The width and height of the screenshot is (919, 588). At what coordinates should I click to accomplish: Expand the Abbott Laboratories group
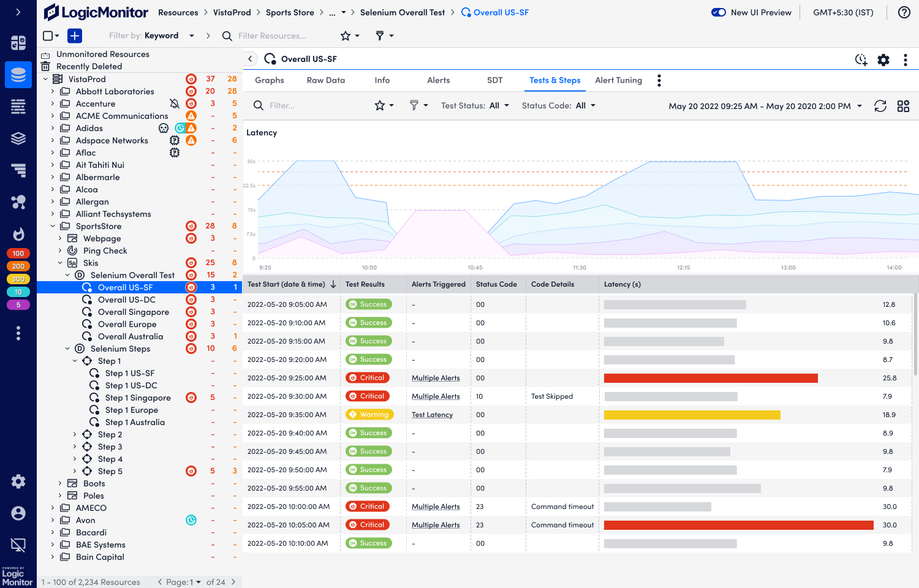click(x=53, y=91)
